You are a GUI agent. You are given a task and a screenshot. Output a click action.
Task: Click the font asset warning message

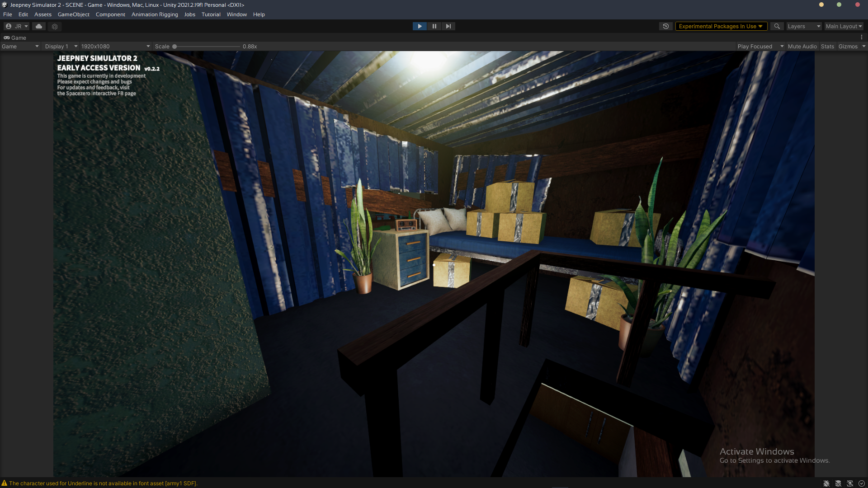(x=103, y=483)
